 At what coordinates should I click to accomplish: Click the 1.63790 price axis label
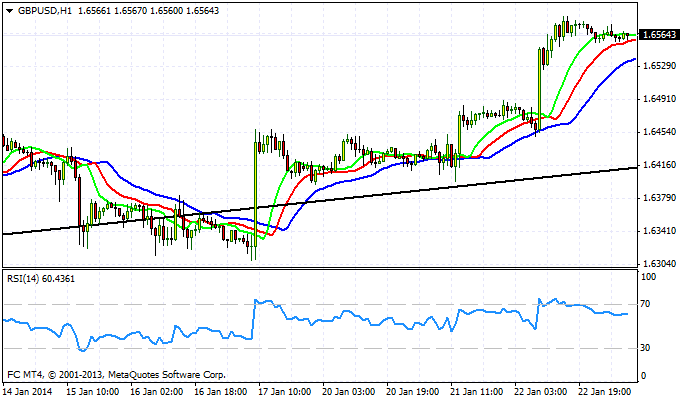[660, 198]
